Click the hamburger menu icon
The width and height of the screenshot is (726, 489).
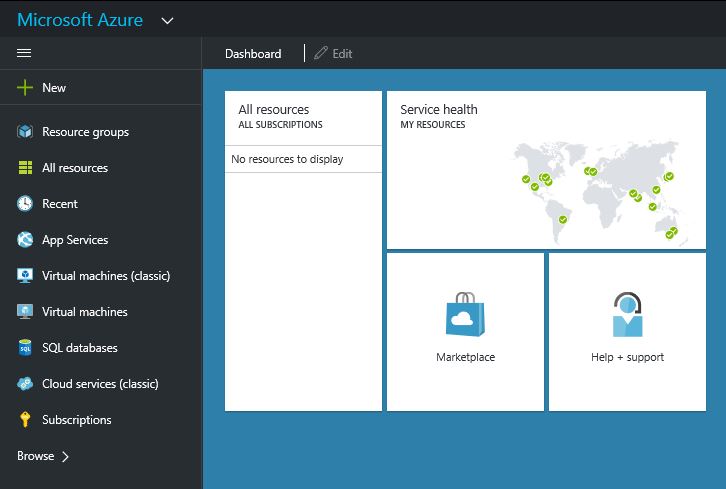click(24, 53)
